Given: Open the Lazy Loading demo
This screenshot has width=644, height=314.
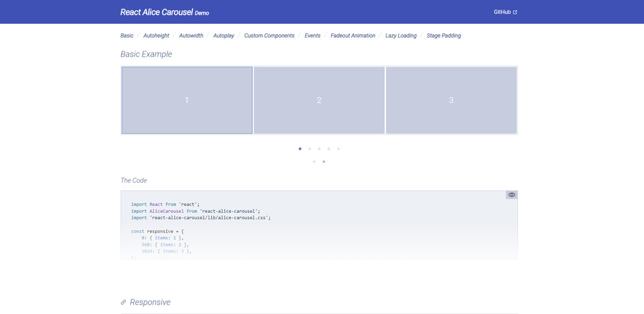Looking at the screenshot, I should pyautogui.click(x=401, y=36).
